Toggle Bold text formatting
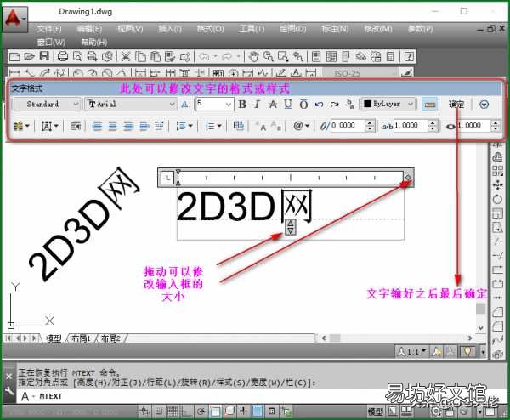The width and height of the screenshot is (510, 420). tap(242, 105)
